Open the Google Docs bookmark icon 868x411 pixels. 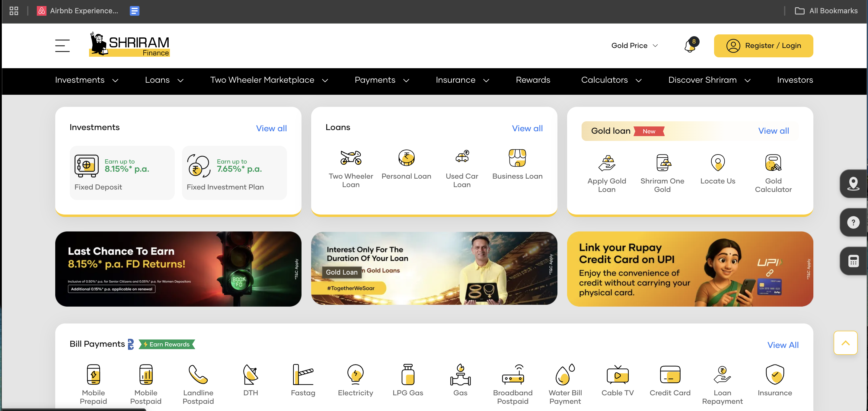point(134,11)
